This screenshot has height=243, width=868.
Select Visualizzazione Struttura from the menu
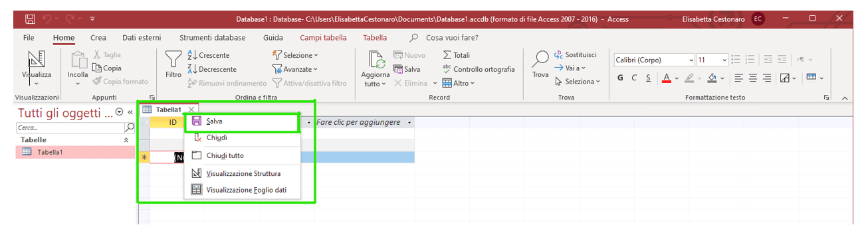pyautogui.click(x=242, y=173)
